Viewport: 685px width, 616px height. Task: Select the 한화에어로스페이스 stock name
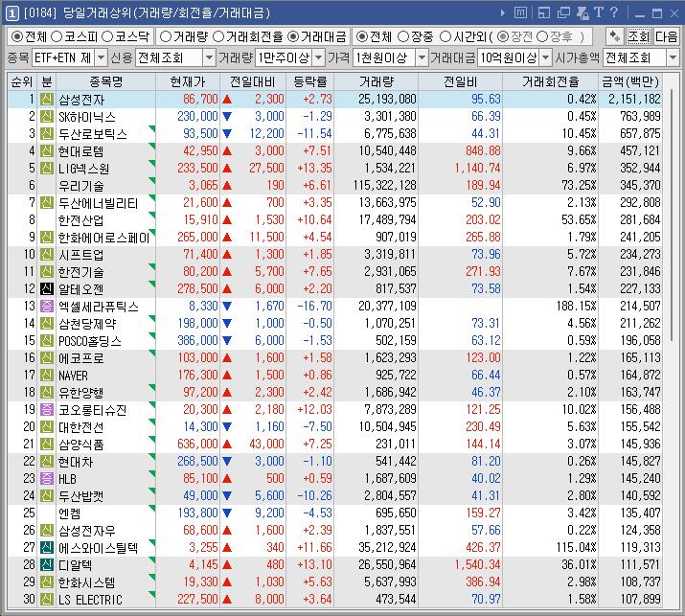[x=104, y=238]
